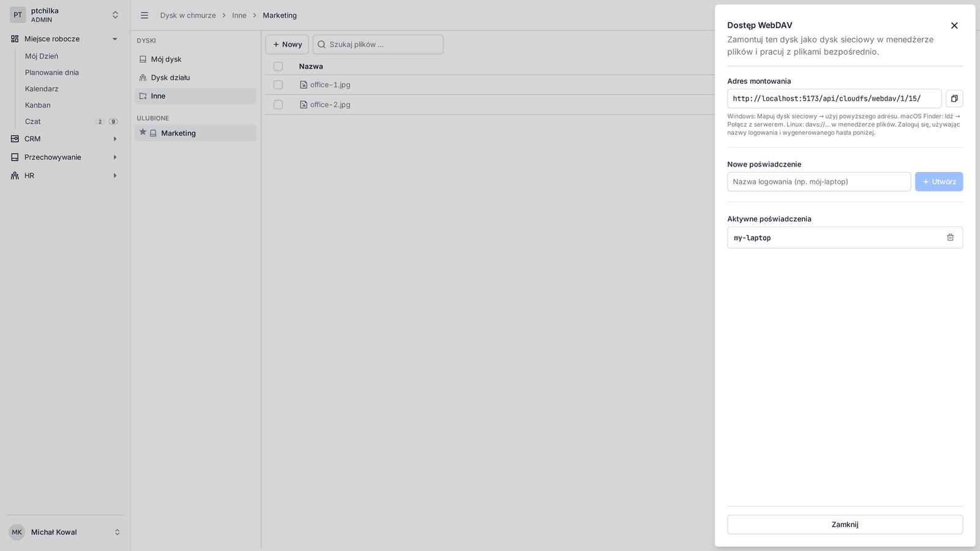Select all files with header checkbox
980x551 pixels.
pyautogui.click(x=278, y=66)
